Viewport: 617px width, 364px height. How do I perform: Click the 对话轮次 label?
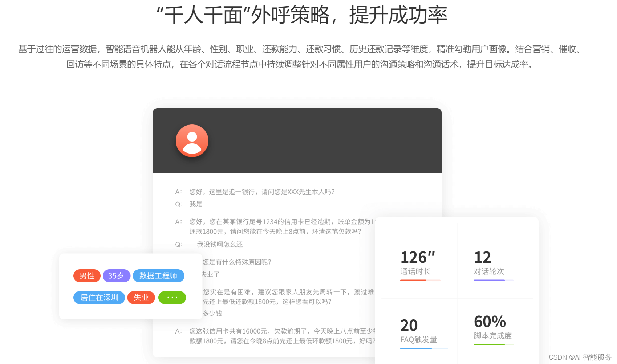coord(489,271)
